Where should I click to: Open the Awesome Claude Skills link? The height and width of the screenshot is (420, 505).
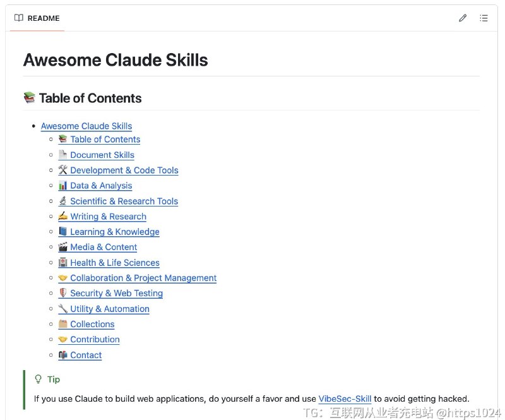click(86, 126)
